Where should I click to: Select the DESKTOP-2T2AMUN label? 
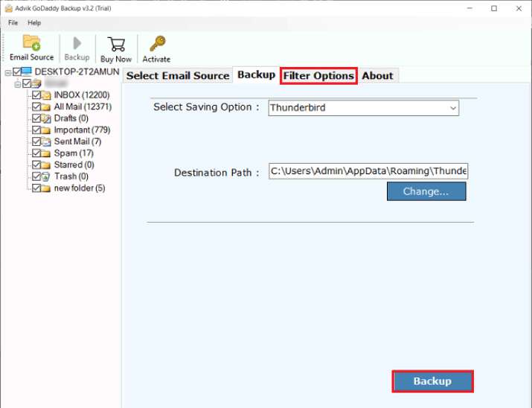pyautogui.click(x=77, y=71)
